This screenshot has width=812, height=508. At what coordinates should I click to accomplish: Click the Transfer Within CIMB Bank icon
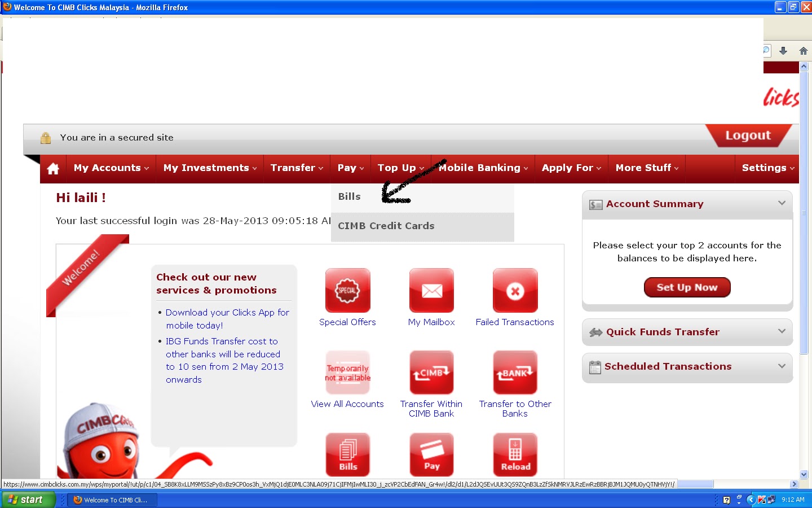pyautogui.click(x=431, y=373)
